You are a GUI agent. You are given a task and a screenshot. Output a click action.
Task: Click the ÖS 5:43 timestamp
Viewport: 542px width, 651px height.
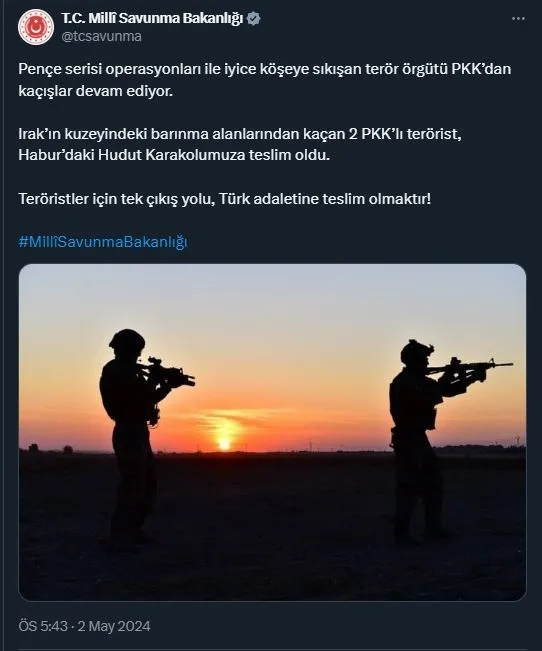(x=43, y=626)
